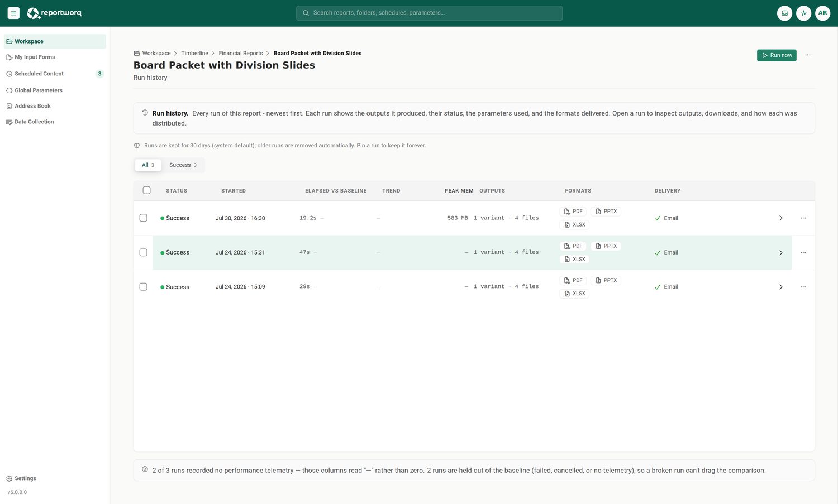This screenshot has width=838, height=504.
Task: Open Scheduled Content in sidebar
Action: coord(55,74)
